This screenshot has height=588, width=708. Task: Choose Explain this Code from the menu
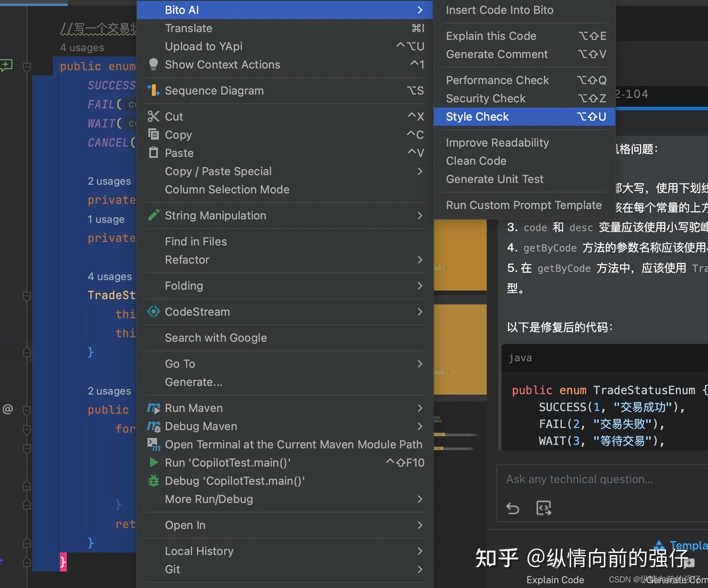pos(491,35)
